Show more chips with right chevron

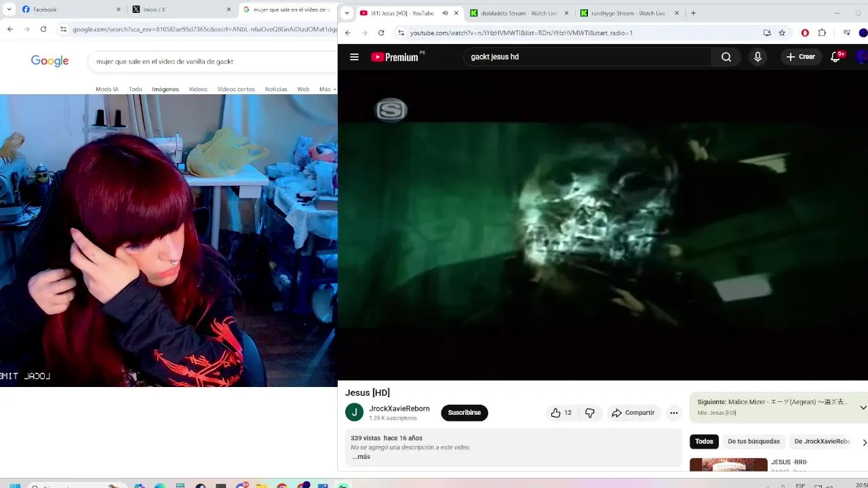point(864,442)
